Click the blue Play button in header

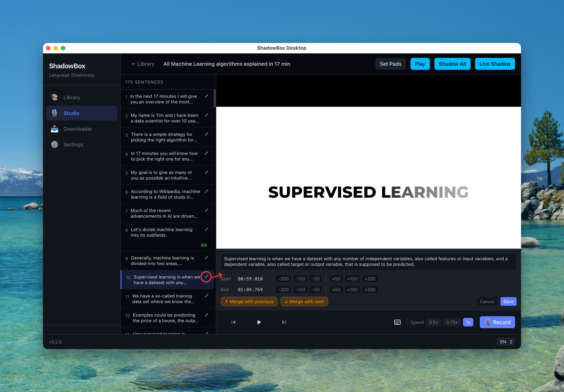420,64
